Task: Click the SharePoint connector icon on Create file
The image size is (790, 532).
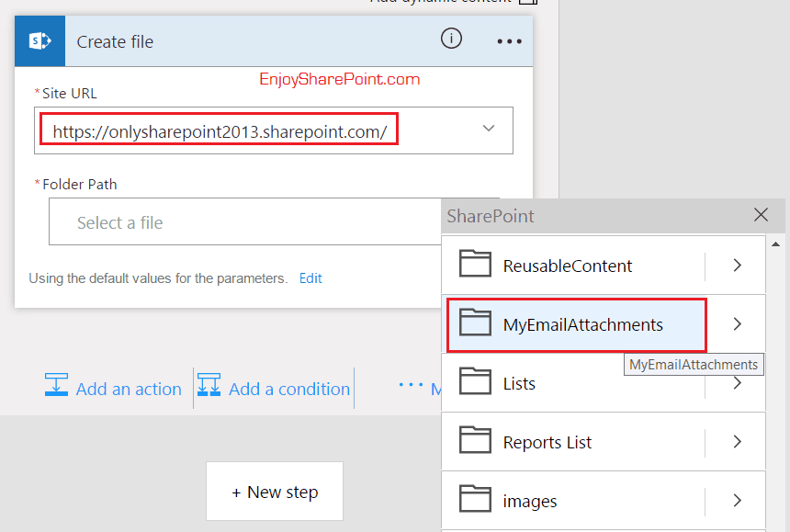Action: pos(39,41)
